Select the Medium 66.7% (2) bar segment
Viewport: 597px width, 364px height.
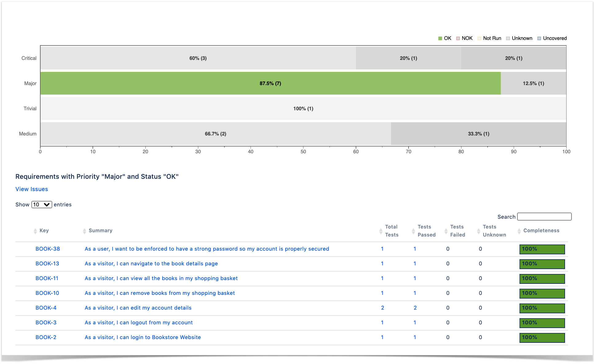[215, 134]
